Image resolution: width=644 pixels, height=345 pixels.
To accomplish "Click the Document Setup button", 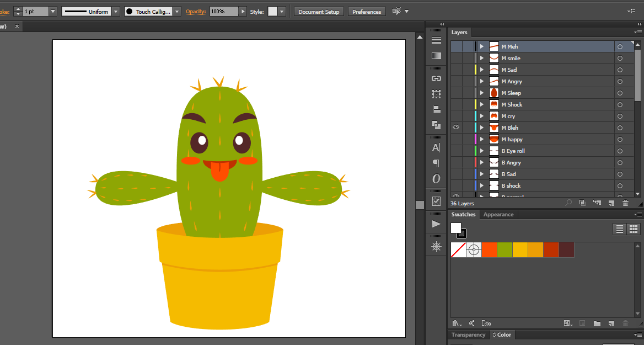I will (319, 12).
